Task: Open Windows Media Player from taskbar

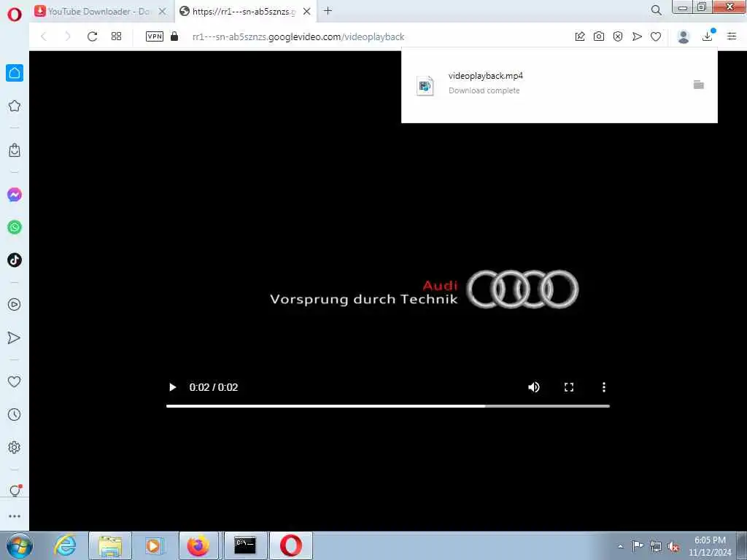Action: pyautogui.click(x=154, y=545)
